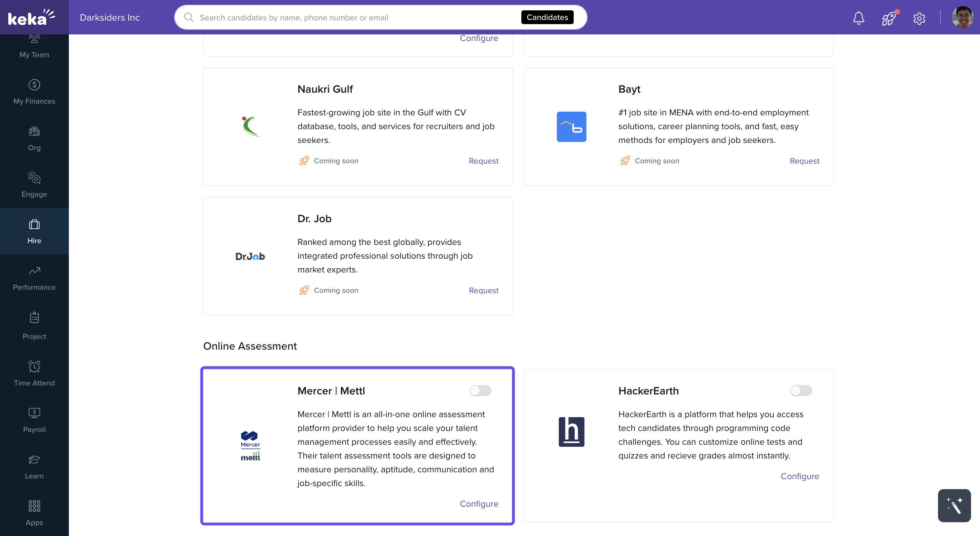Image resolution: width=980 pixels, height=536 pixels.
Task: Click the Candidates search scope selector
Action: 547,18
